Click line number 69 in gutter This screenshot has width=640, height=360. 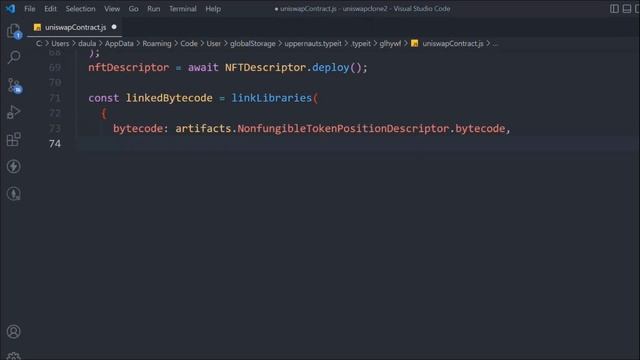(55, 67)
